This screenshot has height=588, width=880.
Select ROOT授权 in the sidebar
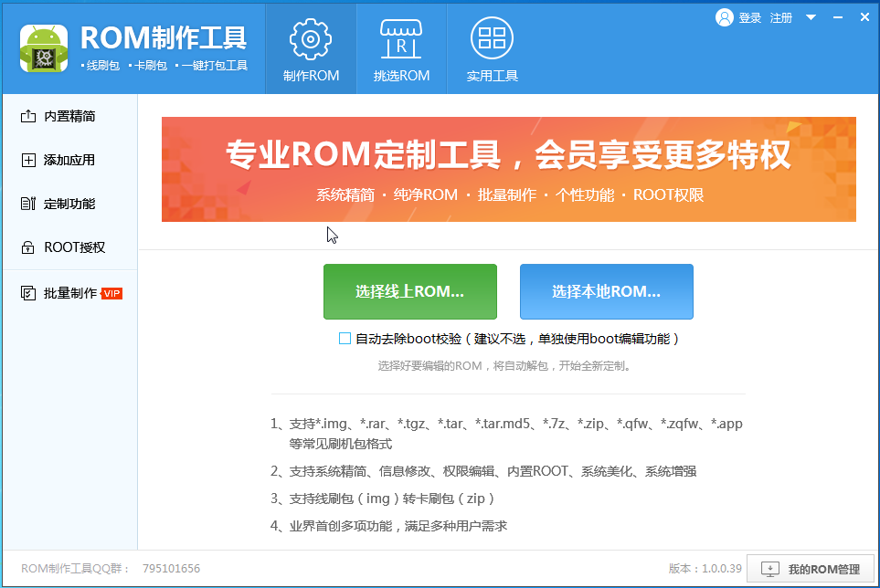70,247
